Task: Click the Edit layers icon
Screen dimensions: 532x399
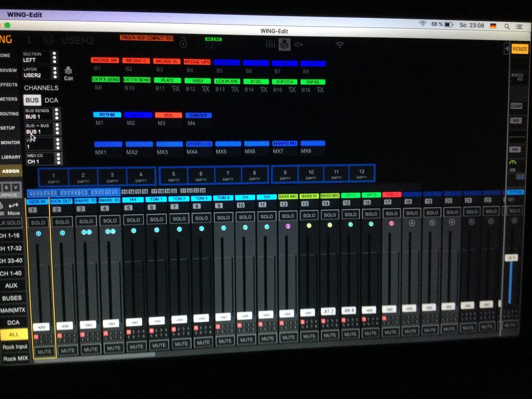Action: [68, 73]
